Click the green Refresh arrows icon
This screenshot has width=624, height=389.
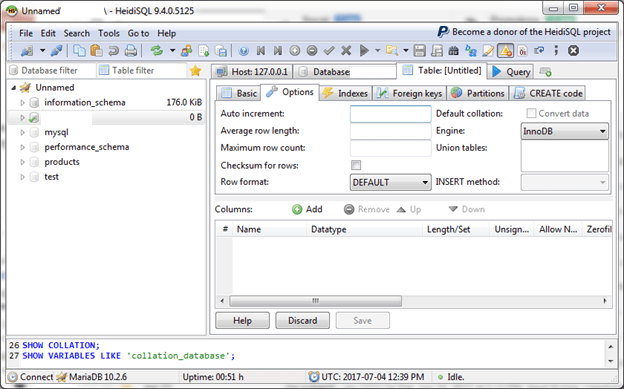(156, 51)
